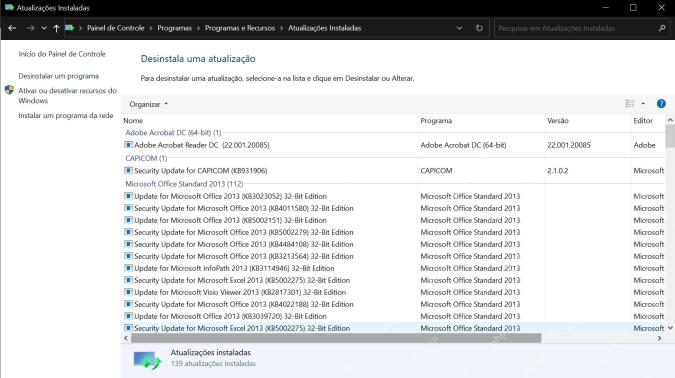Open help via the blue question-mark icon

pos(661,104)
